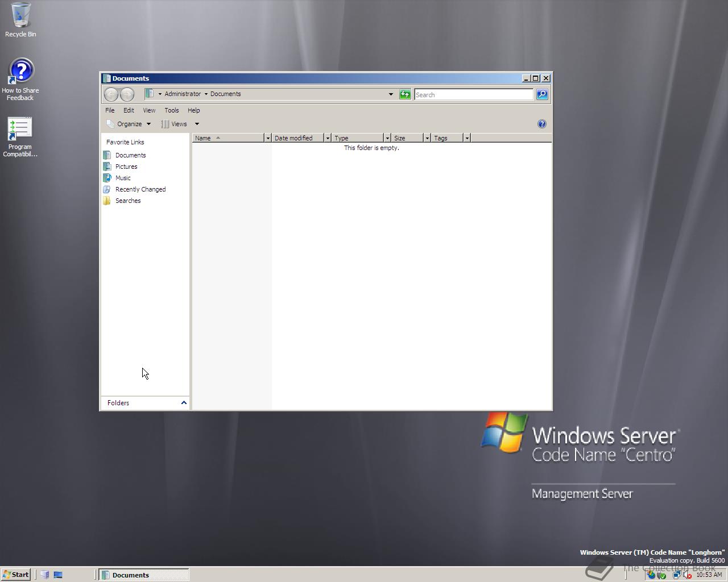The width and height of the screenshot is (728, 582).
Task: Open Explorer help via blue question icon
Action: point(542,124)
